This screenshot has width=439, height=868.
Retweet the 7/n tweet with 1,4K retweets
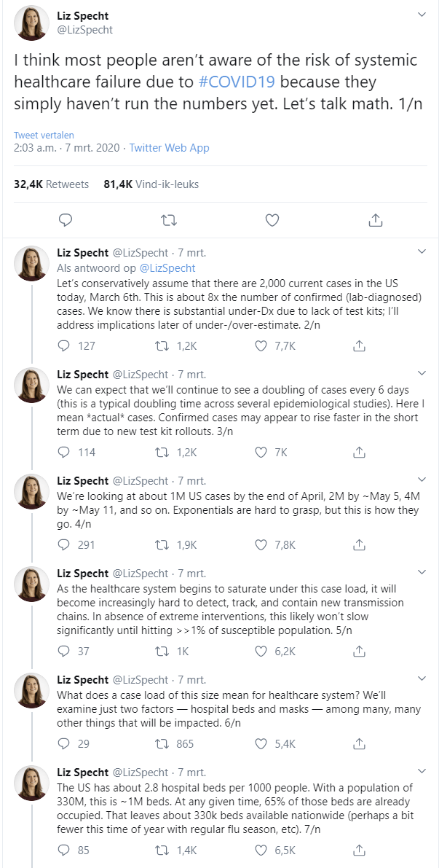click(165, 850)
